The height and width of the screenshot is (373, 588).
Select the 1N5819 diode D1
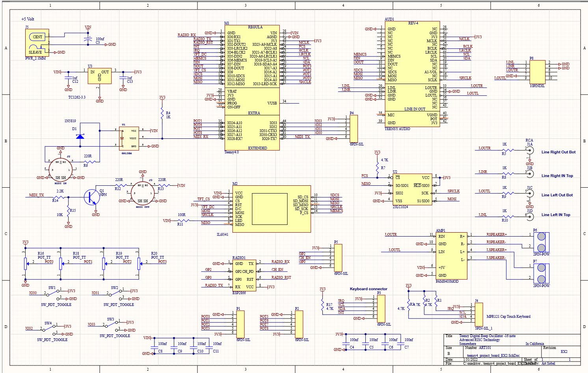click(x=80, y=136)
